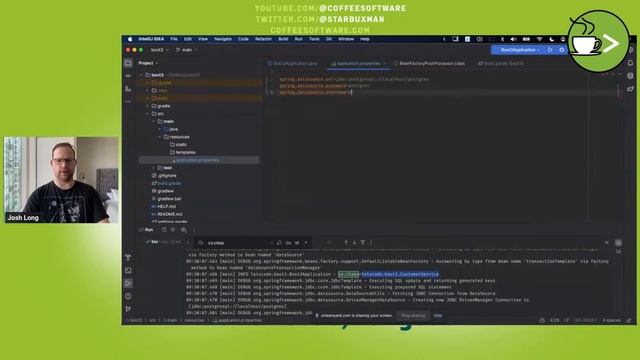640x360 pixels.
Task: Stop the running process in Run panel
Action: coord(173,230)
